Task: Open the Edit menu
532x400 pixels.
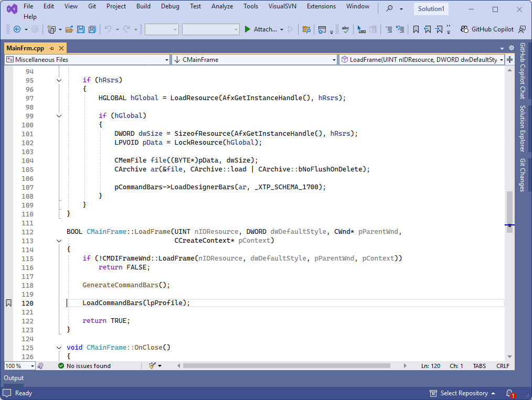Action: coord(48,6)
